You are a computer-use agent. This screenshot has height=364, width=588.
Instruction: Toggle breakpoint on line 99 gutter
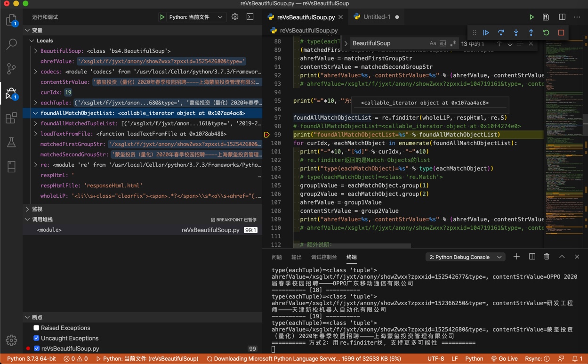(266, 135)
